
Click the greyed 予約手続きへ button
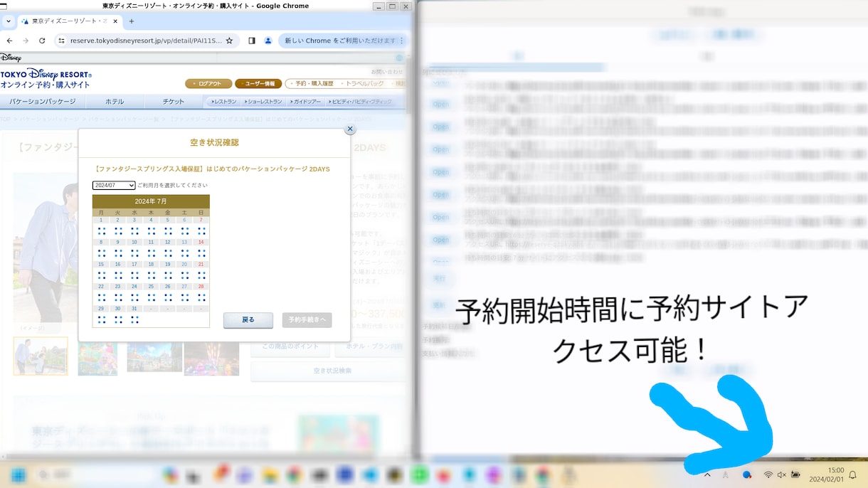(x=307, y=320)
